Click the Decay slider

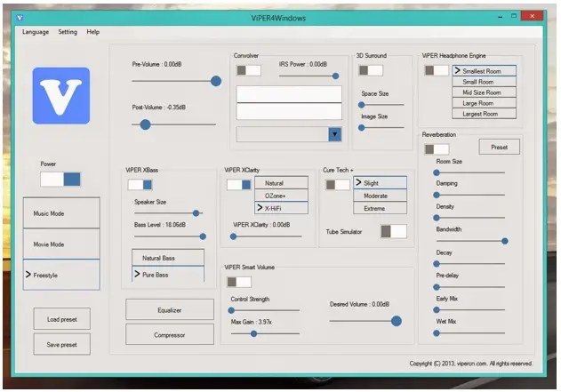(470, 264)
